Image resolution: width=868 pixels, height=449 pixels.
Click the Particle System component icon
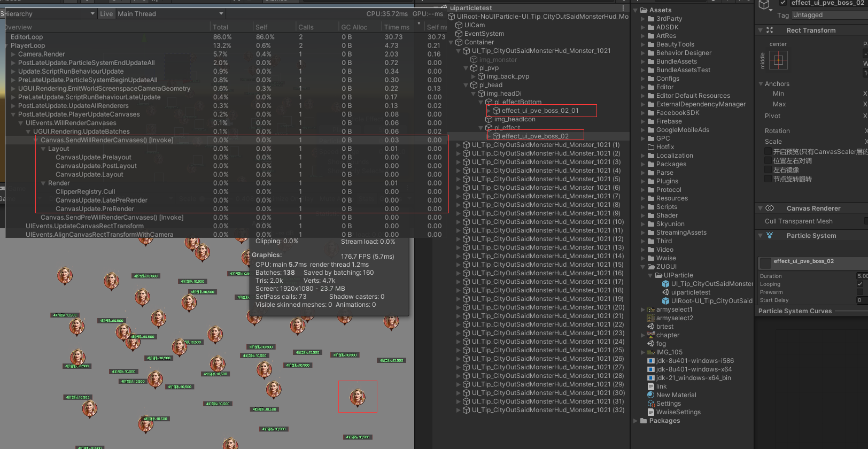(770, 236)
